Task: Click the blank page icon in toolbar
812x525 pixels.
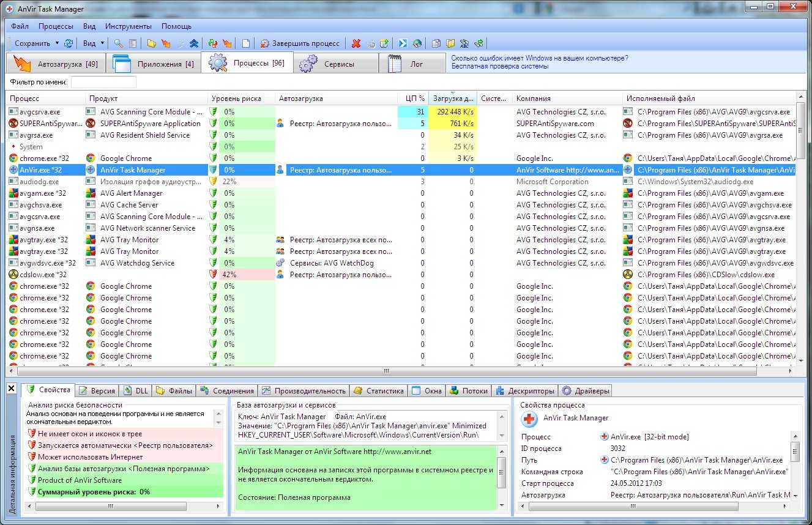Action: pos(245,43)
